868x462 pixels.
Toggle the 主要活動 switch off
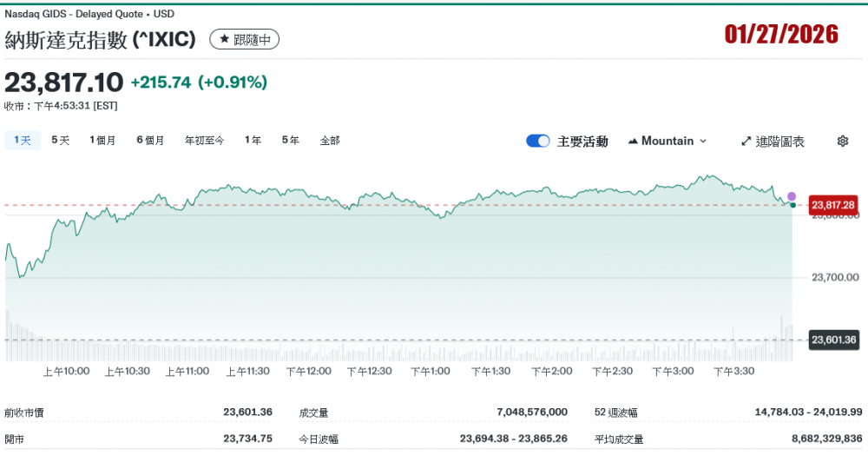coord(538,141)
